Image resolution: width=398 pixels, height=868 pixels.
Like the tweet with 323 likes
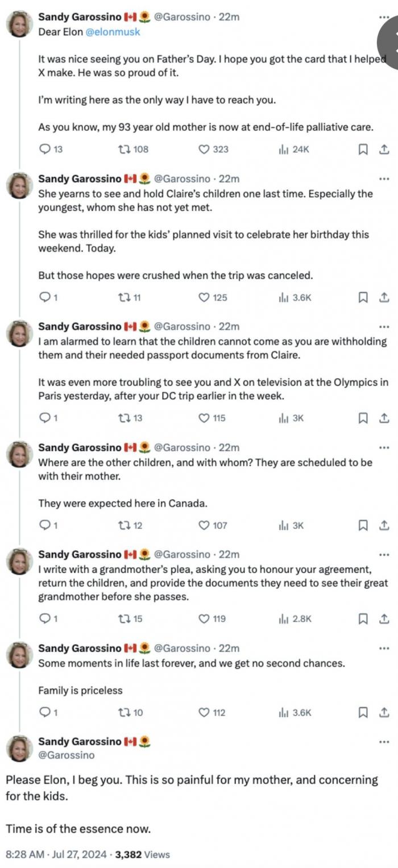click(213, 149)
